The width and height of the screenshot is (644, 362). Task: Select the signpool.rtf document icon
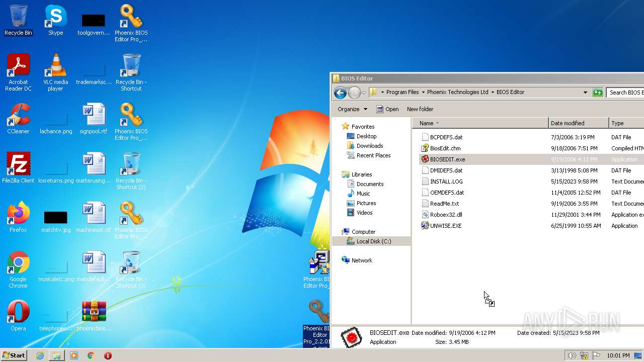tap(94, 119)
